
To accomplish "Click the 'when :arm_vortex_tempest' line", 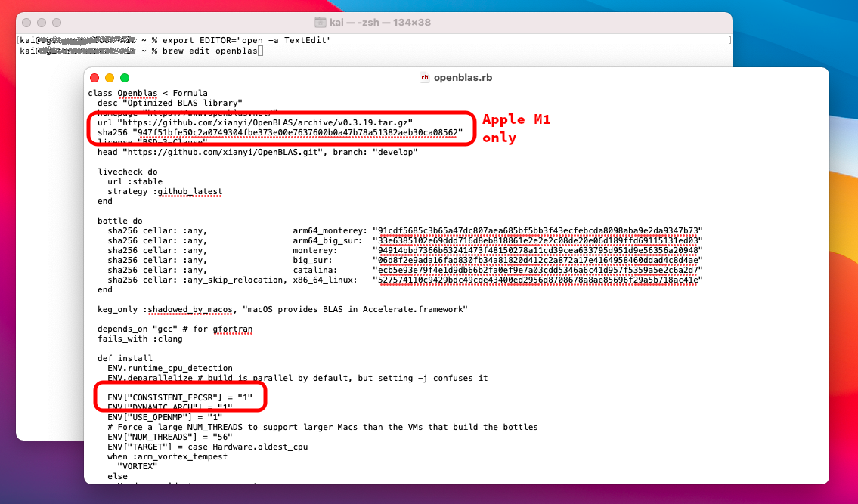I will 167,456.
